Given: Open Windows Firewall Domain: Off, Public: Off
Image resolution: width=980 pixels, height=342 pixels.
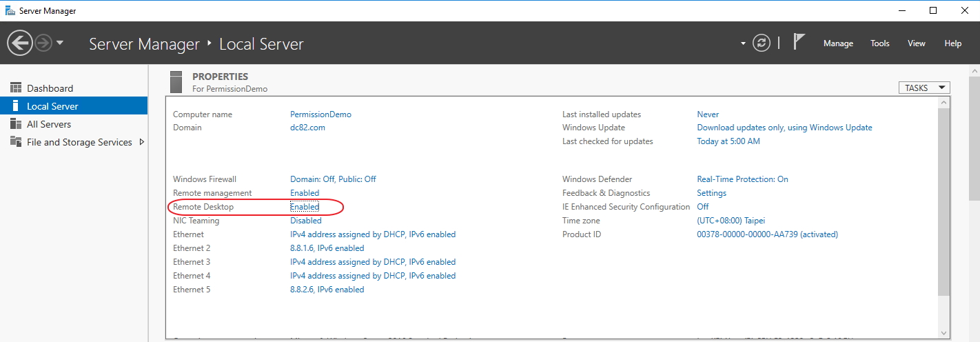Looking at the screenshot, I should coord(333,179).
